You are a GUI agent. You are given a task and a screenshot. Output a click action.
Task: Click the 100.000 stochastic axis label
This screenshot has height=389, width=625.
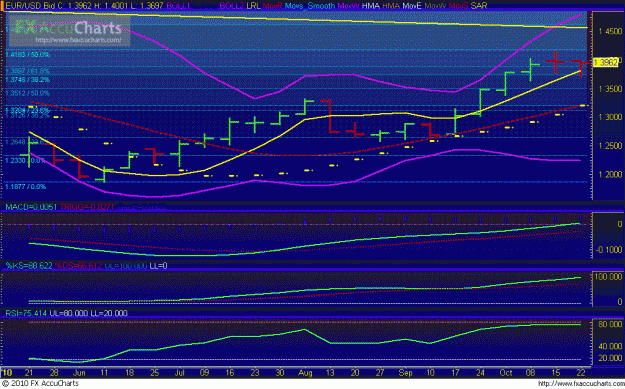[608, 277]
